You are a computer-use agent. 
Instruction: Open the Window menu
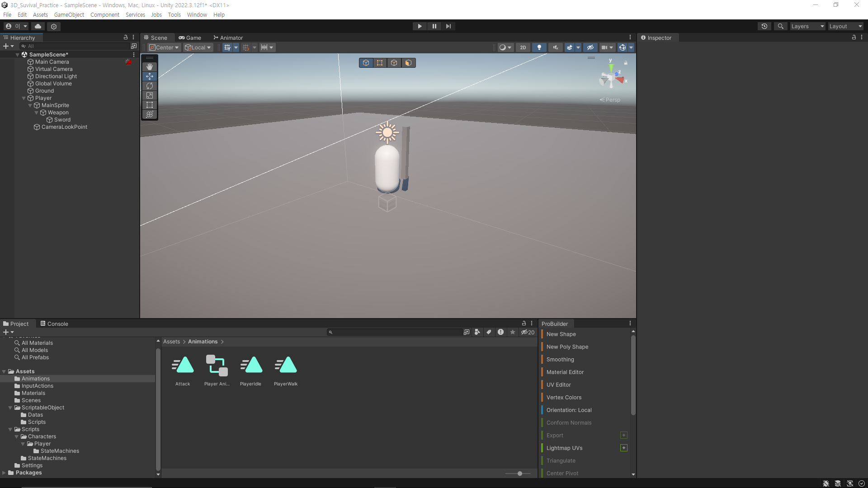(x=197, y=15)
